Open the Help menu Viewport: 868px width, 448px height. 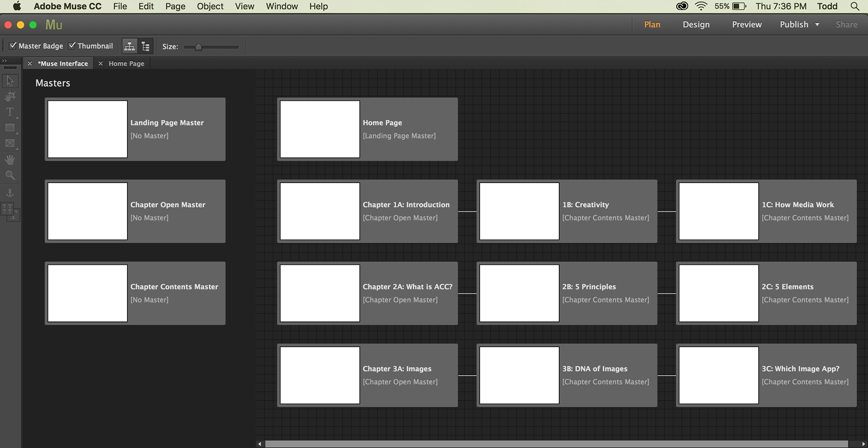pyautogui.click(x=319, y=6)
